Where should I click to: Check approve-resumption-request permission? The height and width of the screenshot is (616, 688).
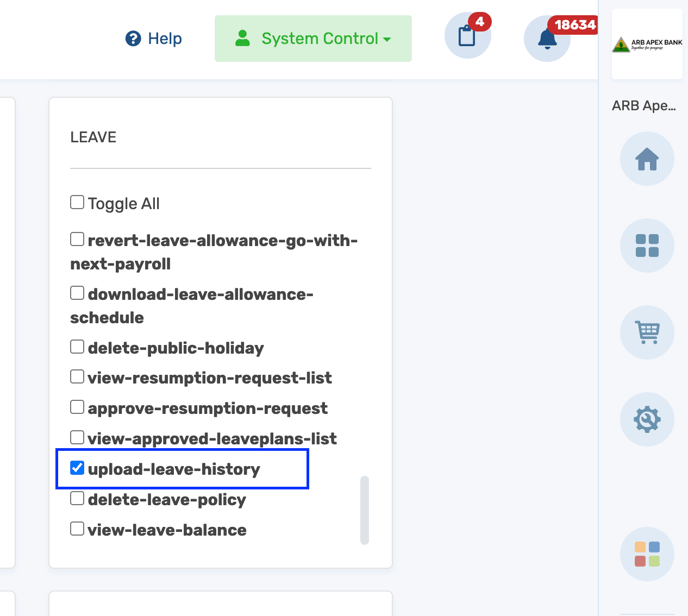(x=77, y=407)
